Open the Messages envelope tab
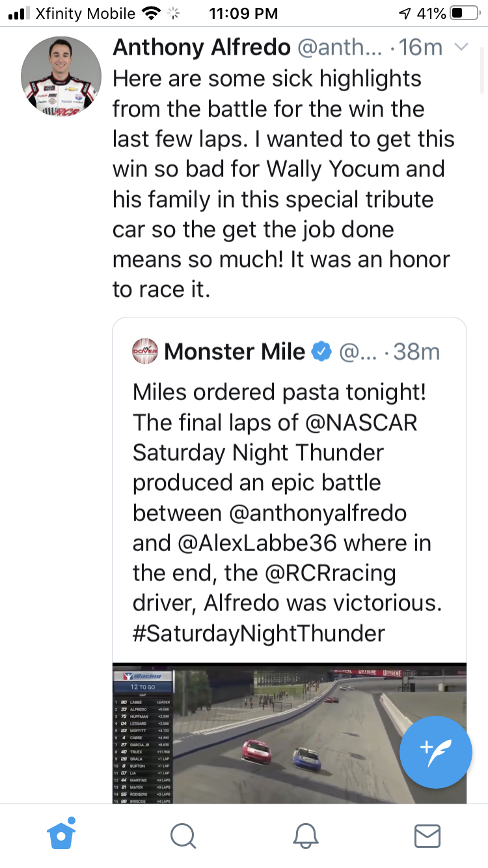 427,835
